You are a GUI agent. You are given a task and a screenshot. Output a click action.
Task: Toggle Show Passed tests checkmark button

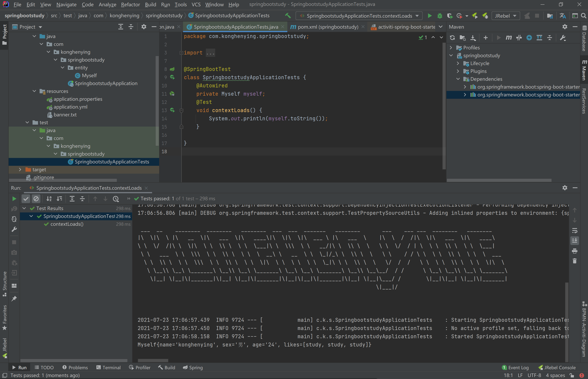click(x=26, y=199)
